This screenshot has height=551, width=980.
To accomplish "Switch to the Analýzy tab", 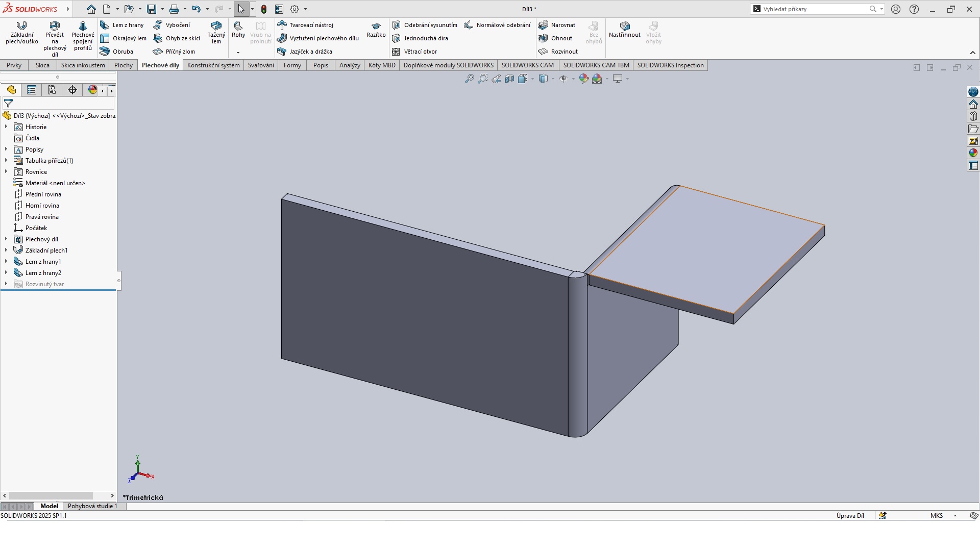I will pyautogui.click(x=350, y=65).
